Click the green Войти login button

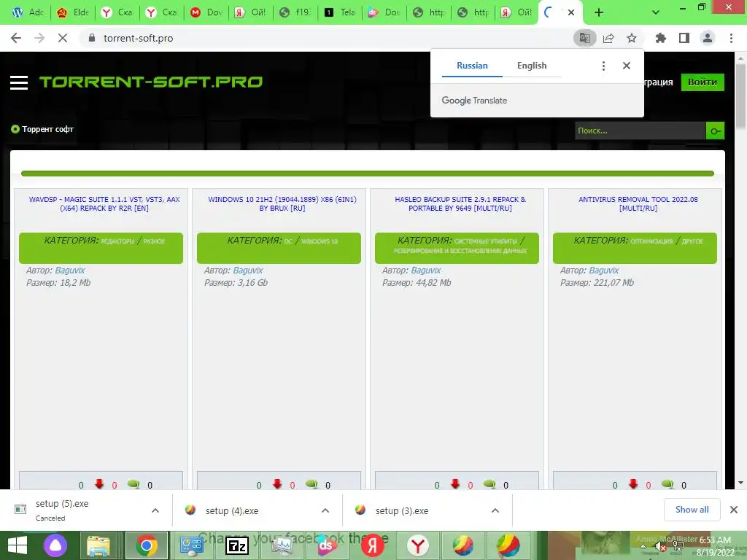[703, 82]
